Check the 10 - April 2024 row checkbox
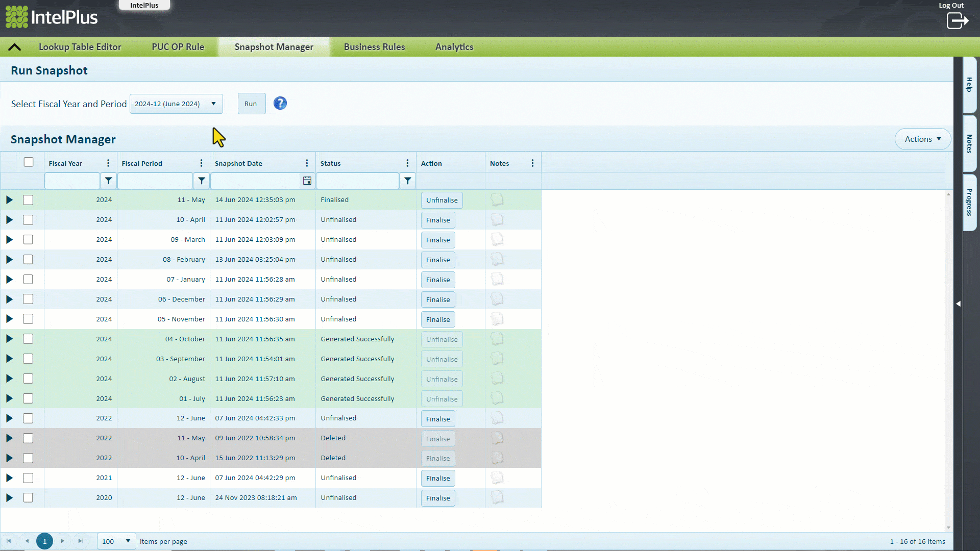980x551 pixels. coord(28,220)
